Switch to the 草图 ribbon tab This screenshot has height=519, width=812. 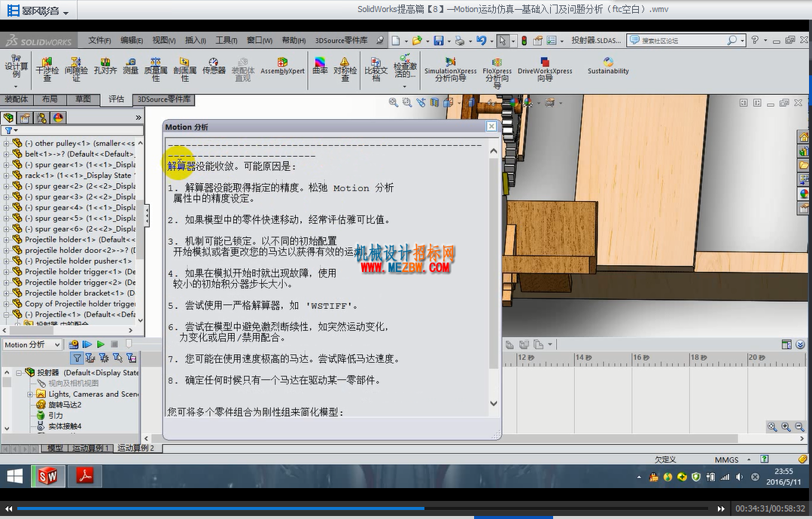[83, 99]
